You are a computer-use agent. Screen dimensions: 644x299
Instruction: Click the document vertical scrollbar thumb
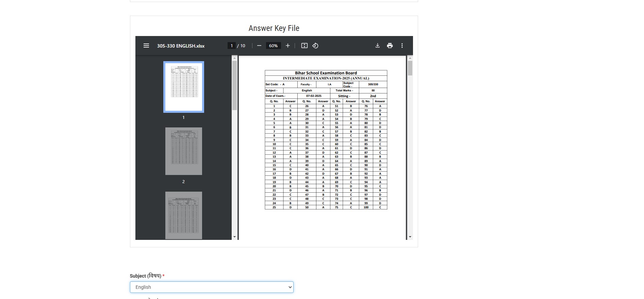(x=410, y=68)
